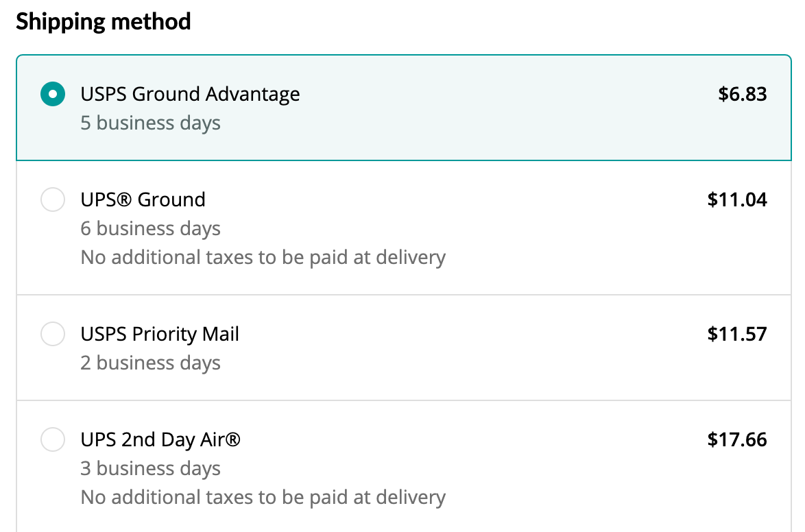
Task: Click the USPS Priority Mail label text
Action: [160, 335]
